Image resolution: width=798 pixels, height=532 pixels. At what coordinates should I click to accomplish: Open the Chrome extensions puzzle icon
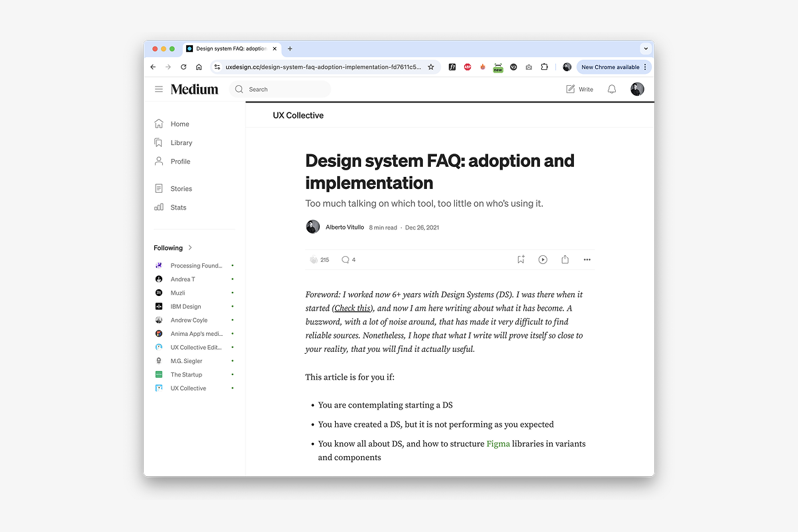pos(544,67)
